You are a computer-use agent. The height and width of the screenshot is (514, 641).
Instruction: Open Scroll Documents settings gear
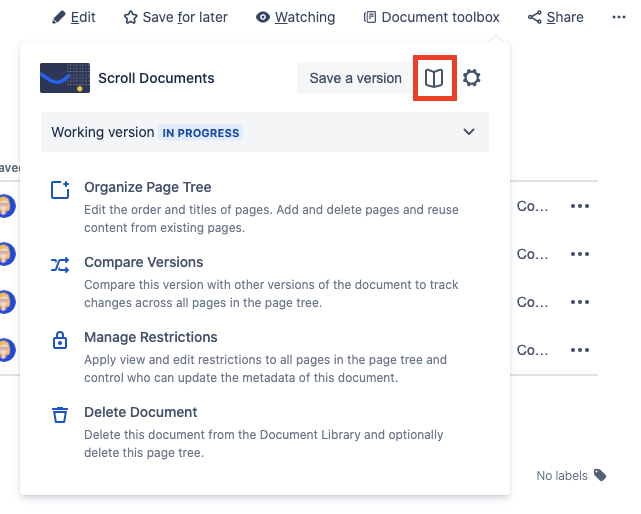(x=471, y=78)
